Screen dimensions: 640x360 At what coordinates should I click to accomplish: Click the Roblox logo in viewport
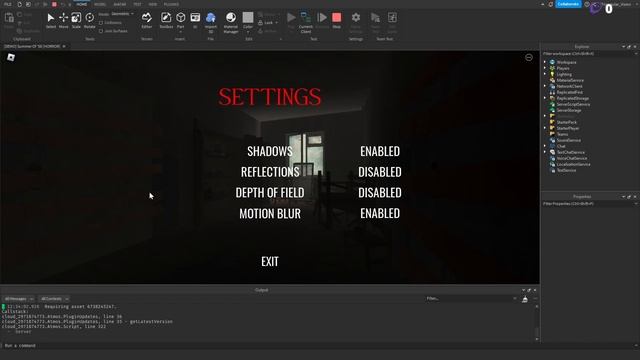pos(11,58)
